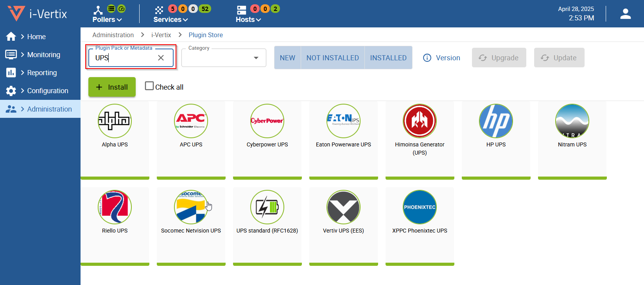Click the Himoinsa Generator (UPS) label
644x285 pixels.
tap(420, 148)
